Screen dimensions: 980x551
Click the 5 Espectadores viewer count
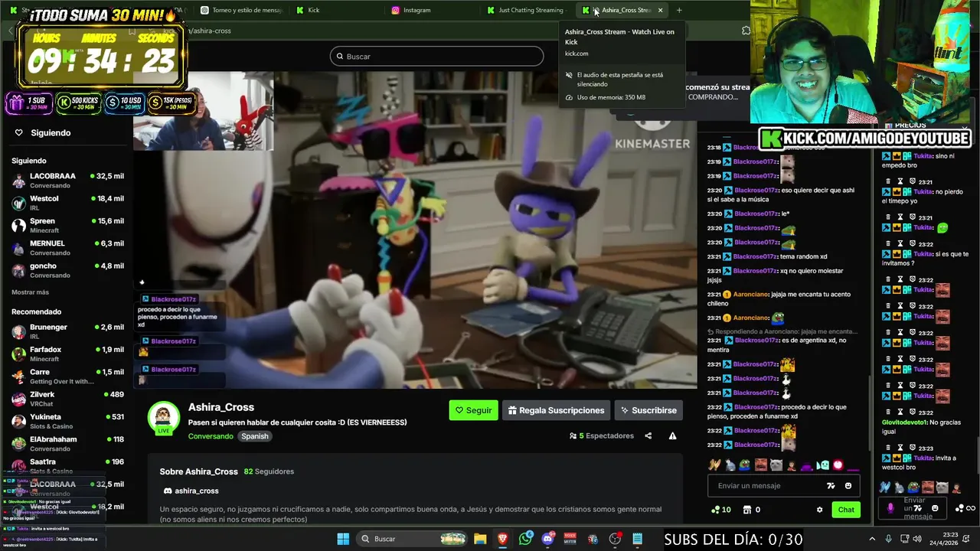(x=602, y=435)
